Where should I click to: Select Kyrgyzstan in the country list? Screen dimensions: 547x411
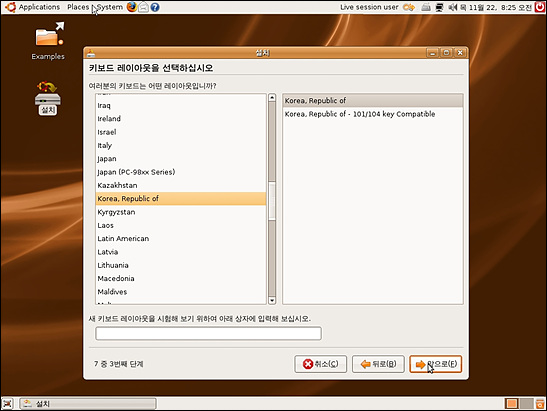point(181,212)
